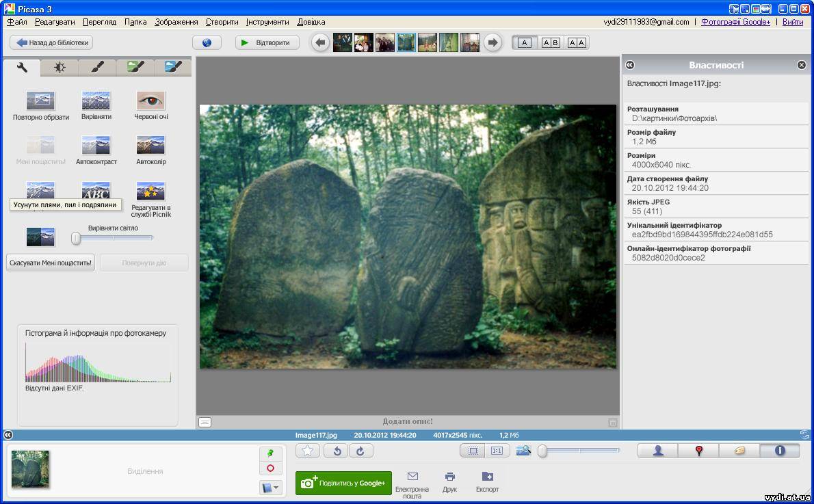This screenshot has height=504, width=814.
Task: Open the Створити menu
Action: [x=222, y=22]
